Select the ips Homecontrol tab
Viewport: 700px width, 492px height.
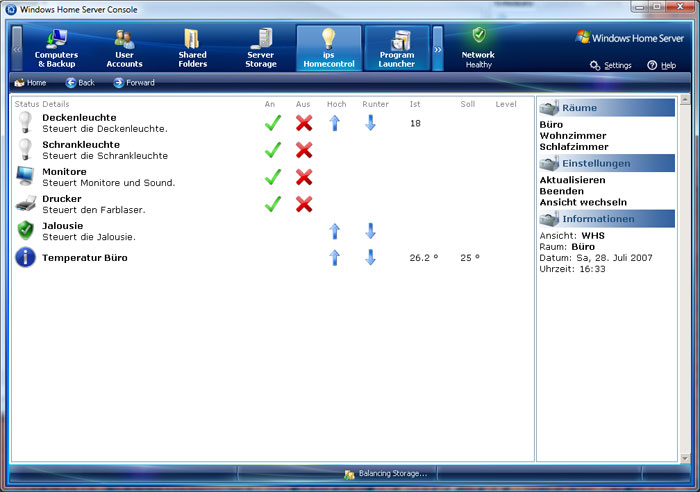pyautogui.click(x=329, y=48)
